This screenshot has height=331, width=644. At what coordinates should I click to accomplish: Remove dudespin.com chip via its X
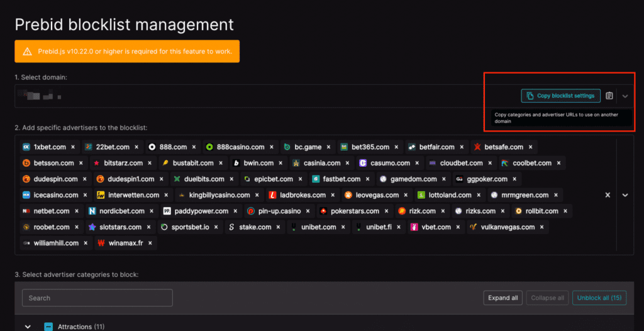click(x=85, y=179)
